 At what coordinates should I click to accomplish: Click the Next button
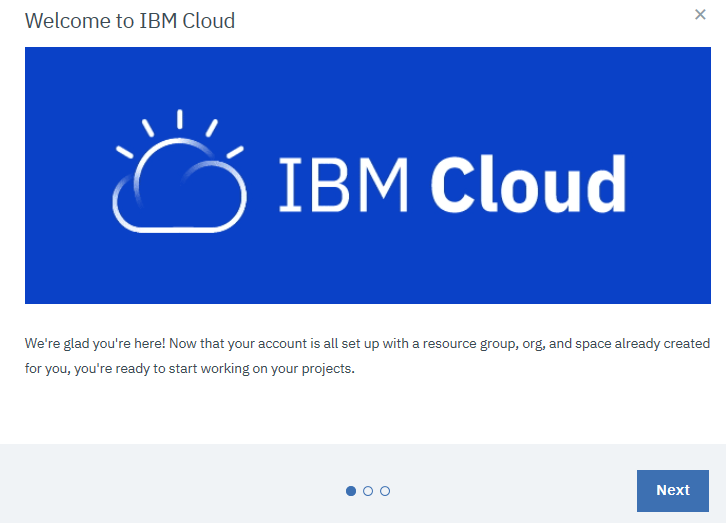(672, 490)
